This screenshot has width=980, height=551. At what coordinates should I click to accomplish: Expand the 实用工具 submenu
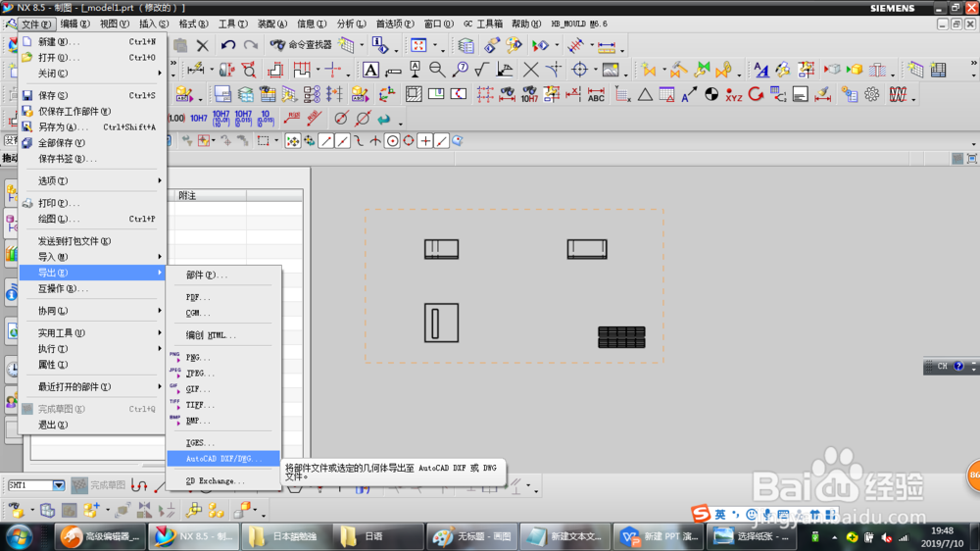[x=92, y=333]
